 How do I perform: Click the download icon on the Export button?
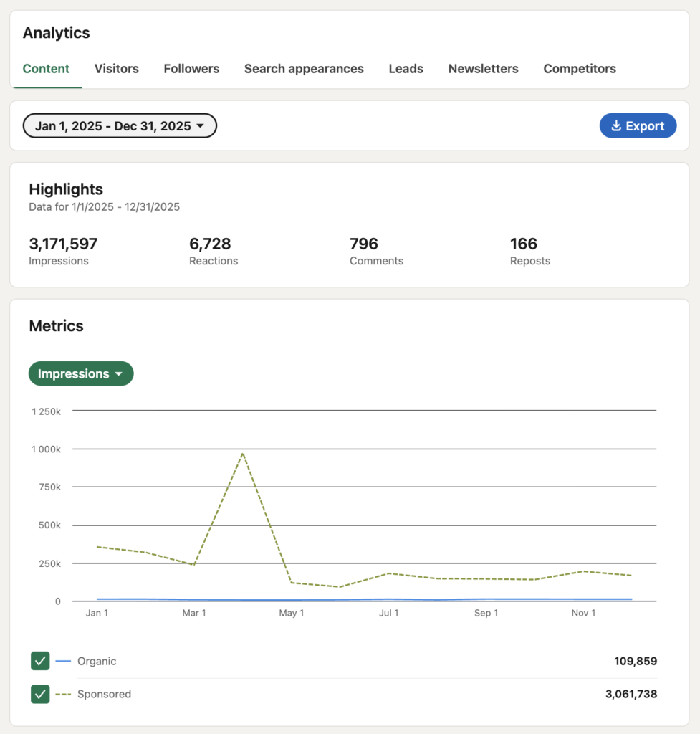click(616, 125)
